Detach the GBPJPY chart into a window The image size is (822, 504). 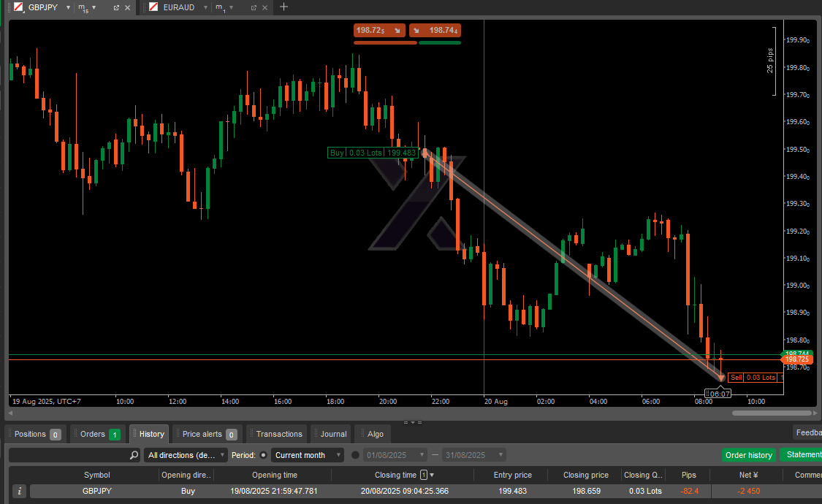[116, 8]
